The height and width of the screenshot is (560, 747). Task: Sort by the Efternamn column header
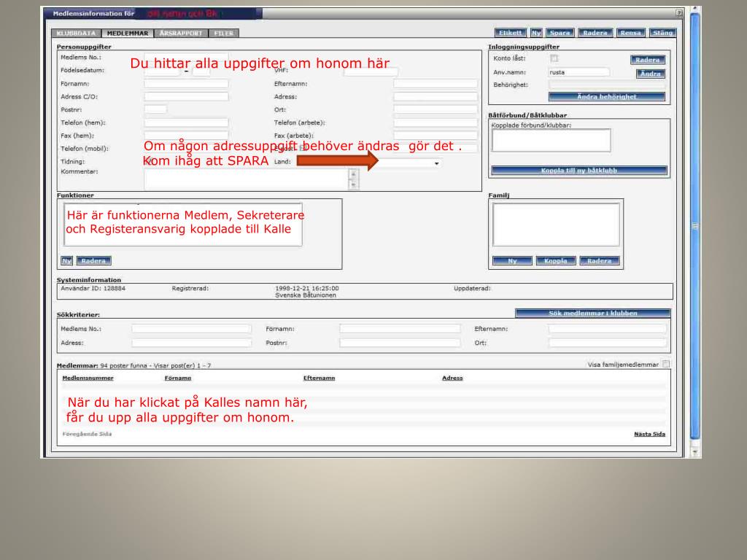320,378
